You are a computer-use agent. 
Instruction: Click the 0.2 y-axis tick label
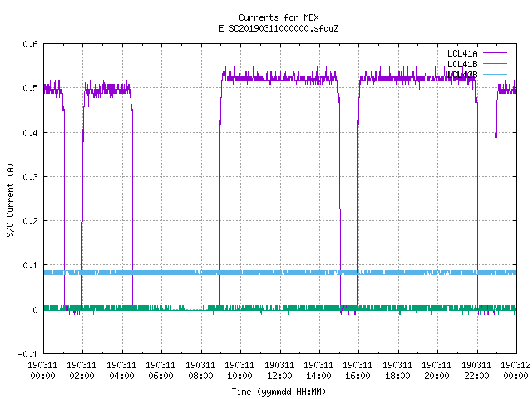click(x=30, y=221)
